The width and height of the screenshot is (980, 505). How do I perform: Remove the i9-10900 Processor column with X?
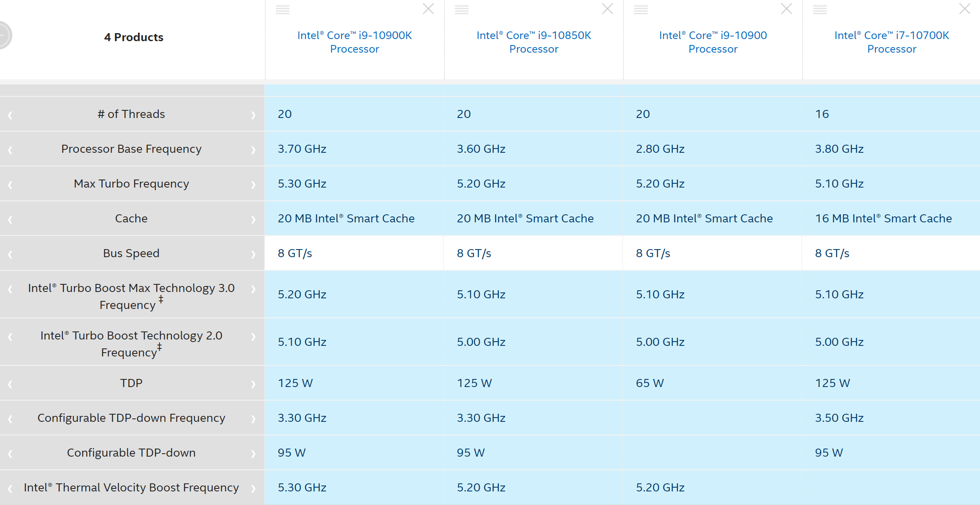[x=786, y=9]
